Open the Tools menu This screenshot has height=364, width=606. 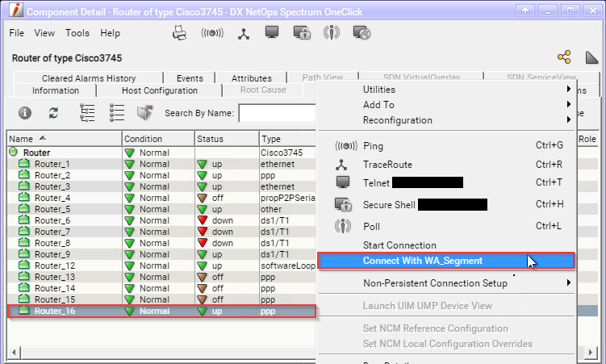[77, 33]
